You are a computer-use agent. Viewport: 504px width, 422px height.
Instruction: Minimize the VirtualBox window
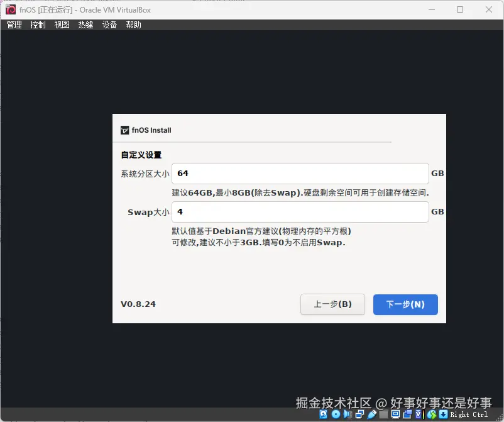[432, 9]
